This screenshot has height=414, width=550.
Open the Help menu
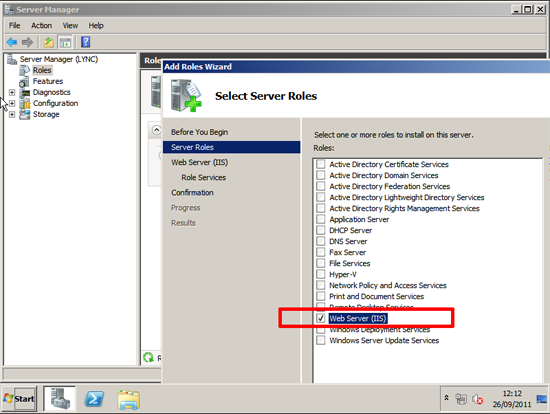[x=96, y=26]
